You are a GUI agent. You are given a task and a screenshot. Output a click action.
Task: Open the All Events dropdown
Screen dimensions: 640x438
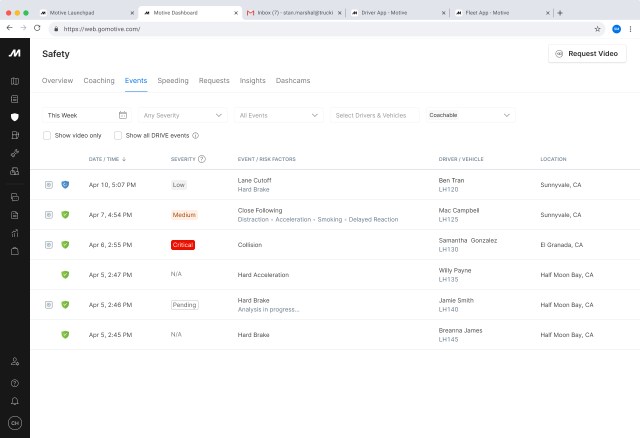point(280,115)
